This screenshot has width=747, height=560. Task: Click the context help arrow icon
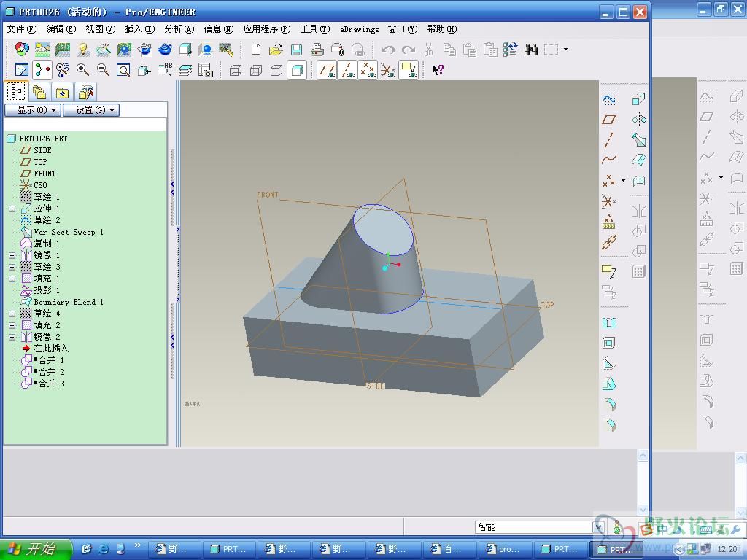(x=438, y=70)
